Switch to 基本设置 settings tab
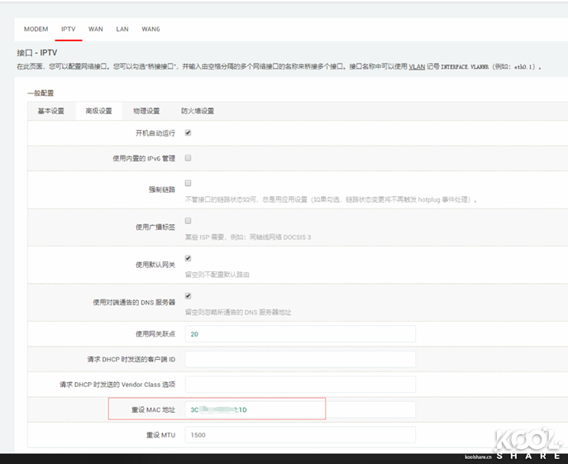 pyautogui.click(x=51, y=111)
